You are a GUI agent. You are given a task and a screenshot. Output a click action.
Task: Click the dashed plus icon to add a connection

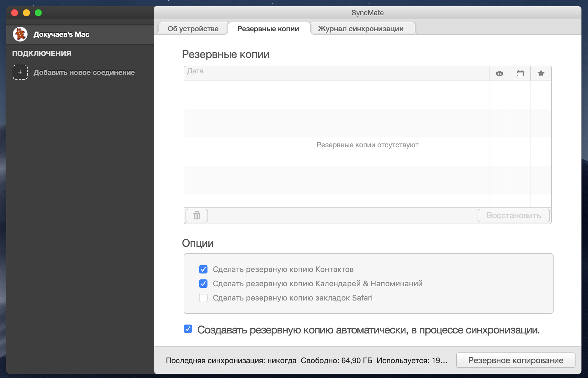click(x=20, y=72)
